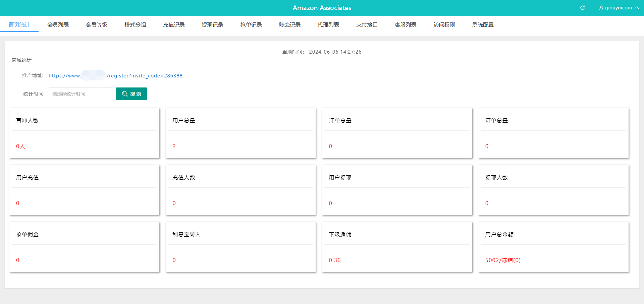Open the invite code registration link
The width and height of the screenshot is (644, 304).
pos(115,76)
